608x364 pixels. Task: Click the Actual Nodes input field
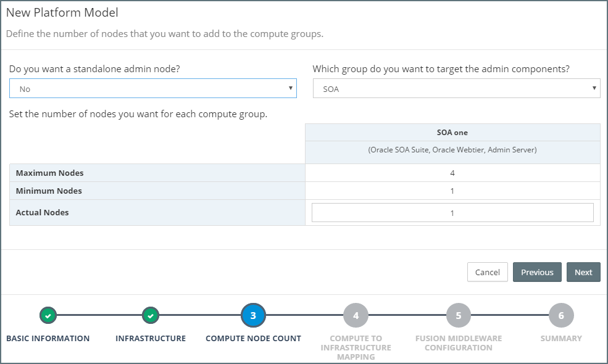pos(452,213)
